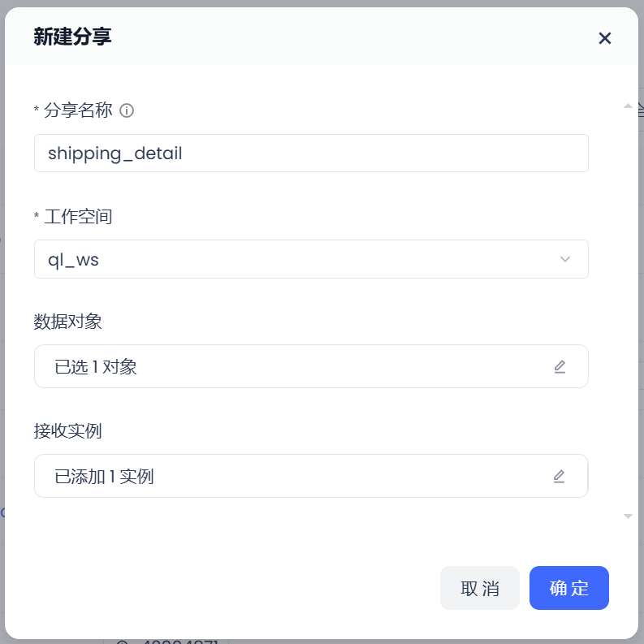
Task: Click the 数据对象 label
Action: pyautogui.click(x=68, y=322)
